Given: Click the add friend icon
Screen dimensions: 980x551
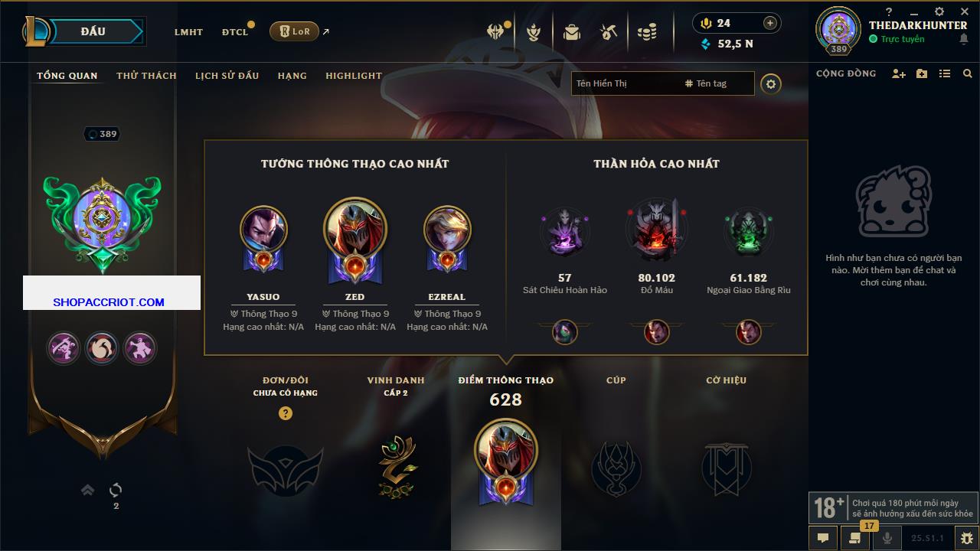Looking at the screenshot, I should (899, 73).
